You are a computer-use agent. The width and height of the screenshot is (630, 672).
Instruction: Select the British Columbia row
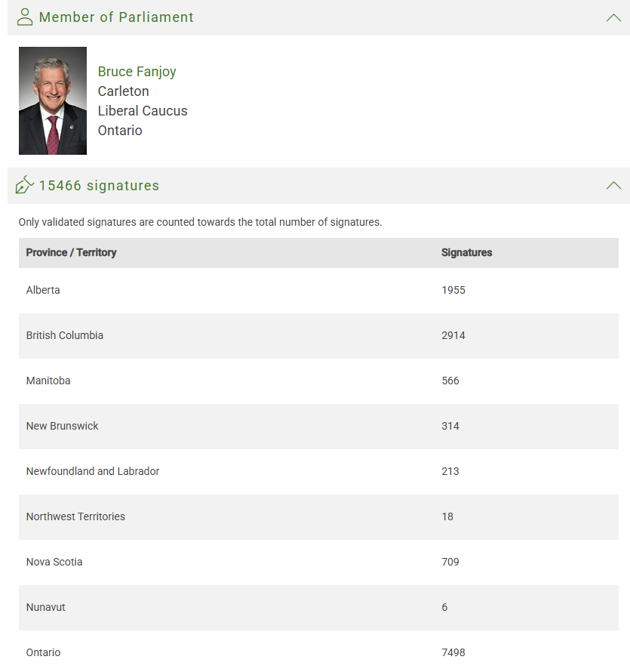point(318,336)
